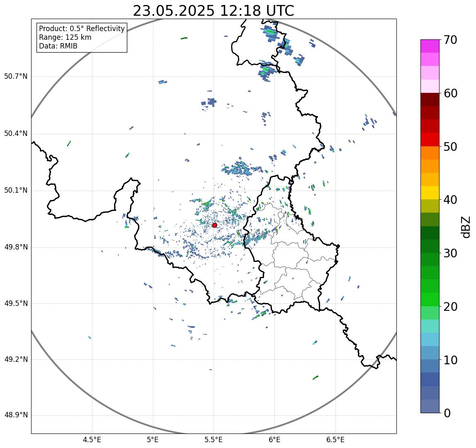
Task: Click the 49.2°N latitude label
Action: pyautogui.click(x=16, y=360)
